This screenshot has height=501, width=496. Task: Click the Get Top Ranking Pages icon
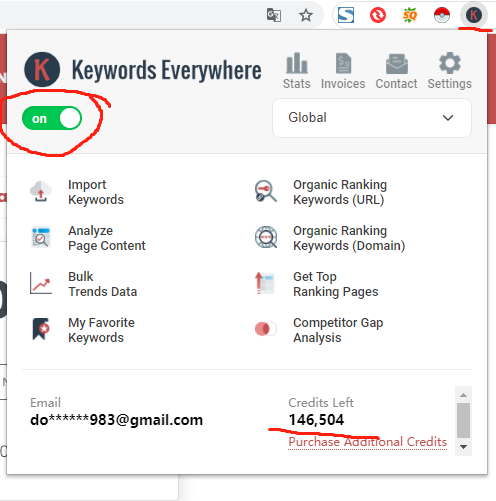tap(266, 283)
